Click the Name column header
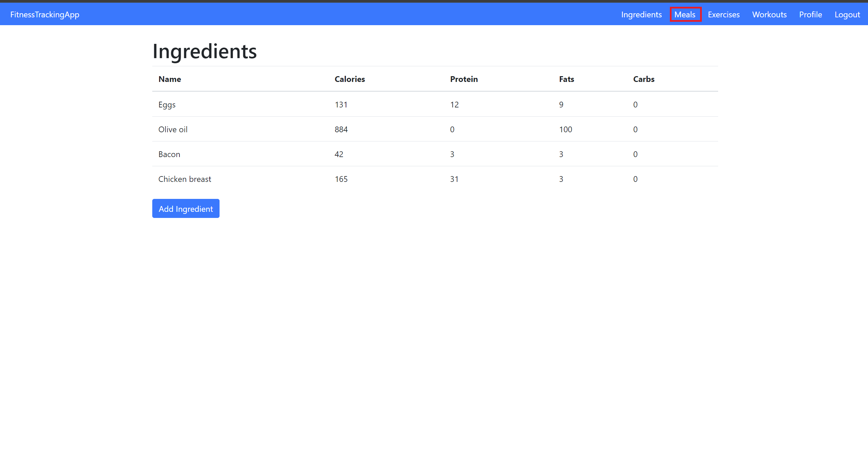Viewport: 868px width, 460px height. 170,79
